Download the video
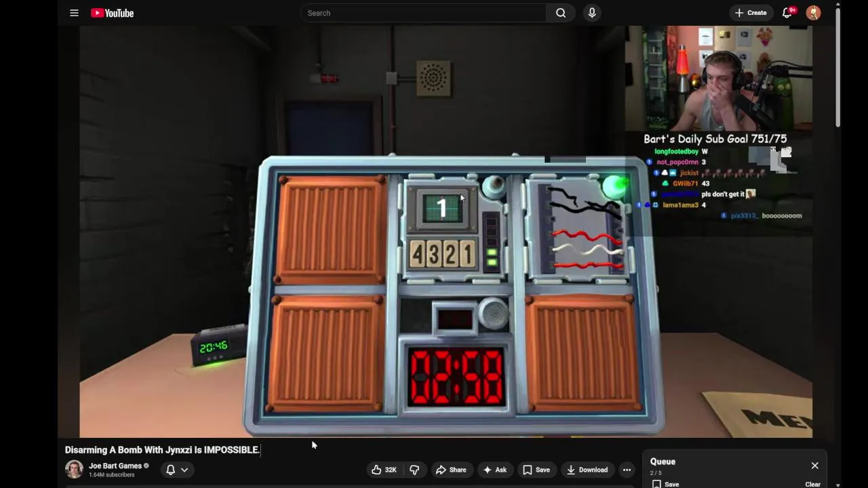868x488 pixels. tap(587, 470)
